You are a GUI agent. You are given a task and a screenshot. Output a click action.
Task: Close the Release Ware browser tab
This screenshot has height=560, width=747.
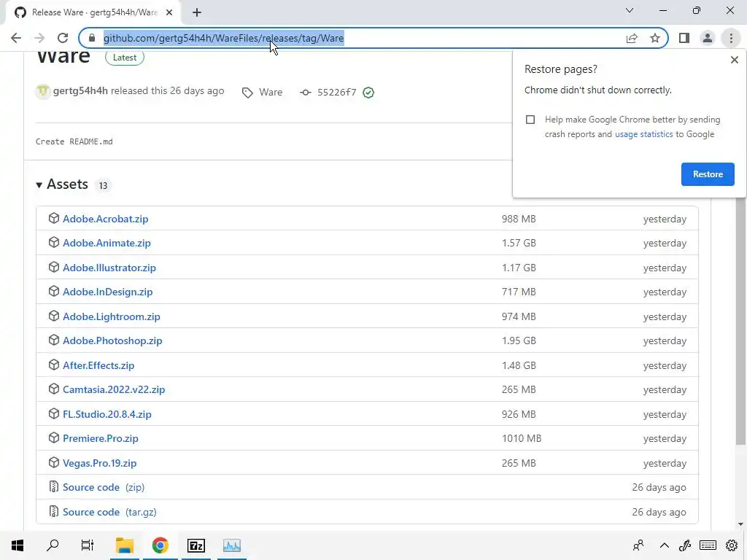click(x=169, y=12)
